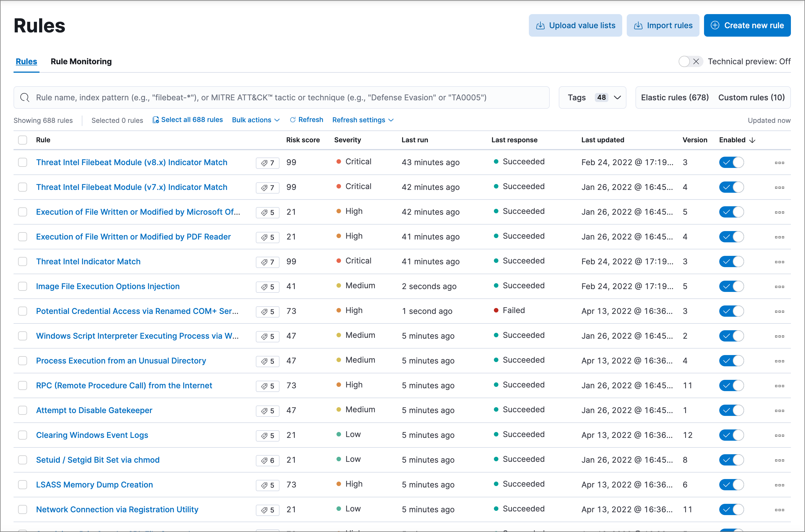Screen dimensions: 805x532
Task: Click tags badge on Image File Execution Options Injection
Action: pos(268,287)
